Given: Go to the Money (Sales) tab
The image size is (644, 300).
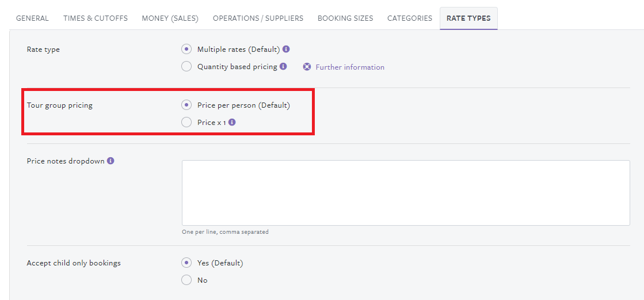Looking at the screenshot, I should pyautogui.click(x=170, y=18).
